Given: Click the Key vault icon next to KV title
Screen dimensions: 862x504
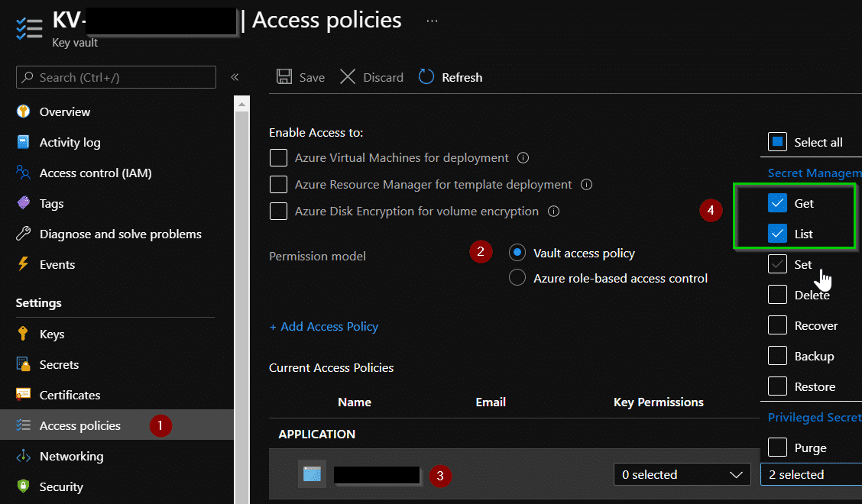Looking at the screenshot, I should 28,25.
